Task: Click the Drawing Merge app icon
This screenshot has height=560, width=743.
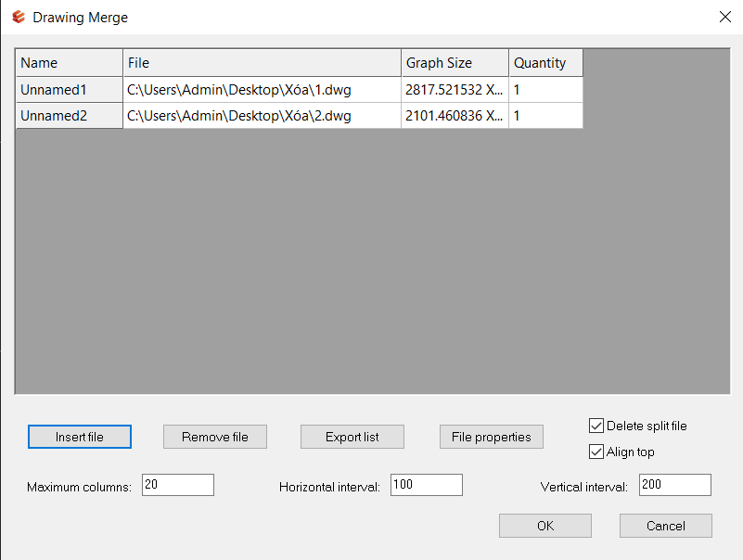Action: 18,18
